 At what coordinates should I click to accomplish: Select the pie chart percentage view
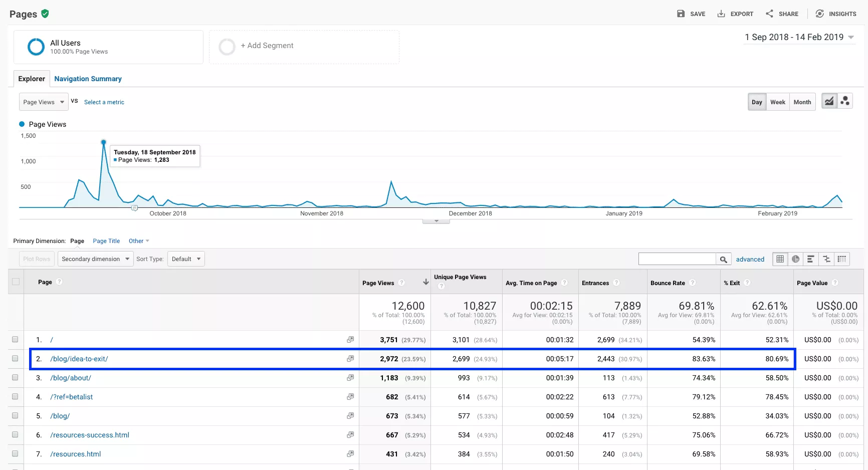tap(795, 259)
